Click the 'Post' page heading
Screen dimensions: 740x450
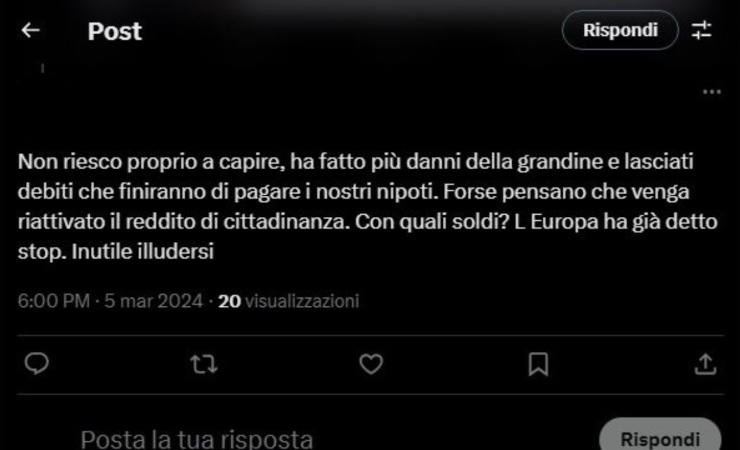[115, 32]
